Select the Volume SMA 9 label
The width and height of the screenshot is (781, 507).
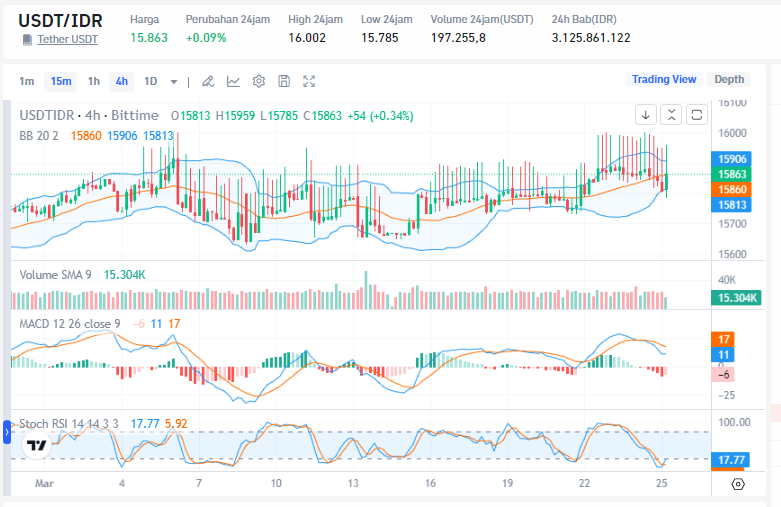click(55, 275)
